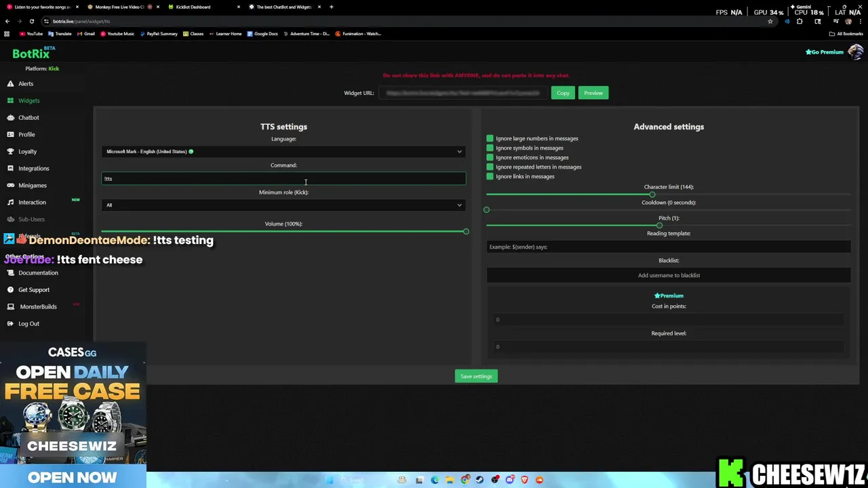The width and height of the screenshot is (868, 488).
Task: Click the BotRix logo
Action: [x=34, y=54]
